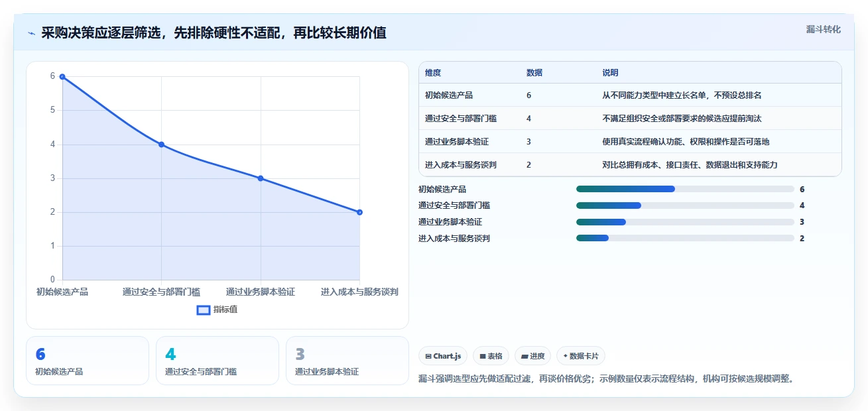This screenshot has width=868, height=411.
Task: Click the 进入成本与服务谈判 progress row label
Action: point(454,238)
